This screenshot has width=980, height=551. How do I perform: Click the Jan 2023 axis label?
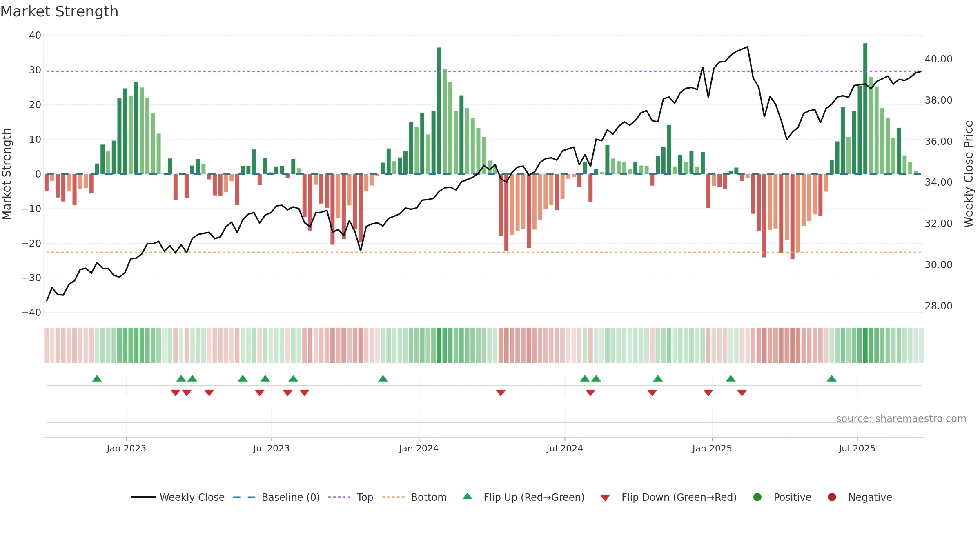coord(126,448)
